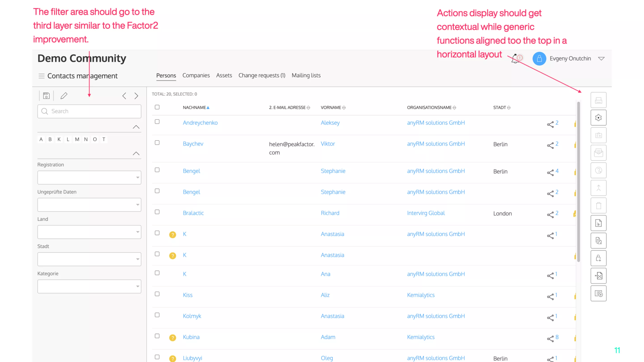The image size is (644, 362).
Task: Switch to the Companies tab
Action: pyautogui.click(x=196, y=76)
